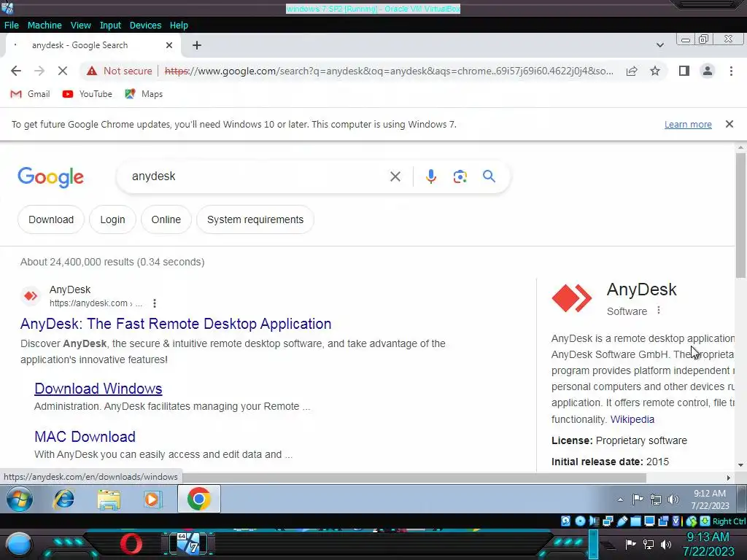This screenshot has width=747, height=560.
Task: Launch Opera from the host taskbar
Action: click(131, 544)
